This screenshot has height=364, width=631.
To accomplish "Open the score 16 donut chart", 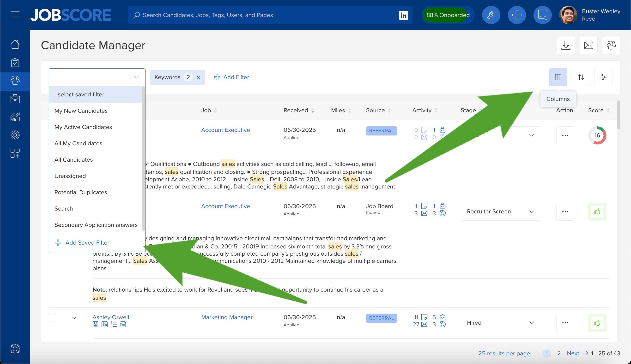I will (597, 135).
